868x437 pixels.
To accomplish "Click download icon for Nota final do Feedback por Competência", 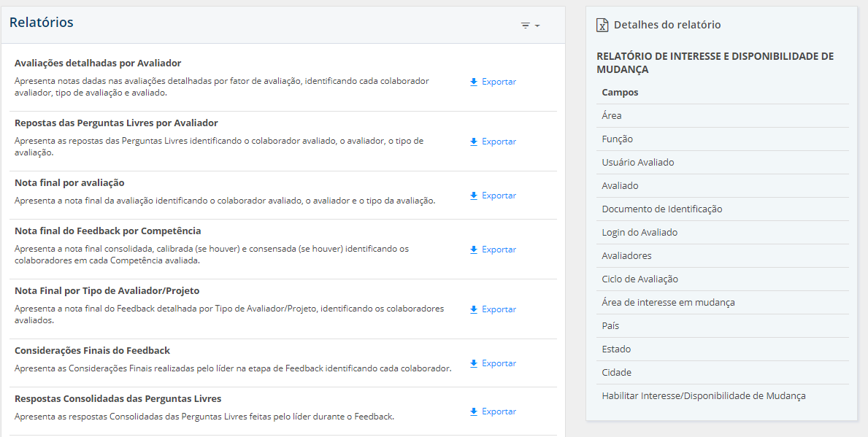I will (x=474, y=250).
